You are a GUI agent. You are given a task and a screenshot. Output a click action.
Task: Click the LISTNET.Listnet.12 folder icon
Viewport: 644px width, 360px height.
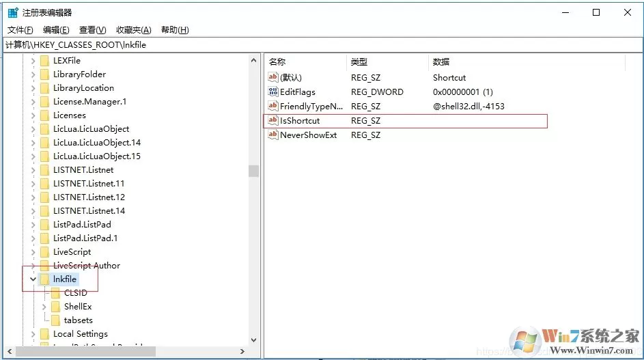(x=45, y=197)
